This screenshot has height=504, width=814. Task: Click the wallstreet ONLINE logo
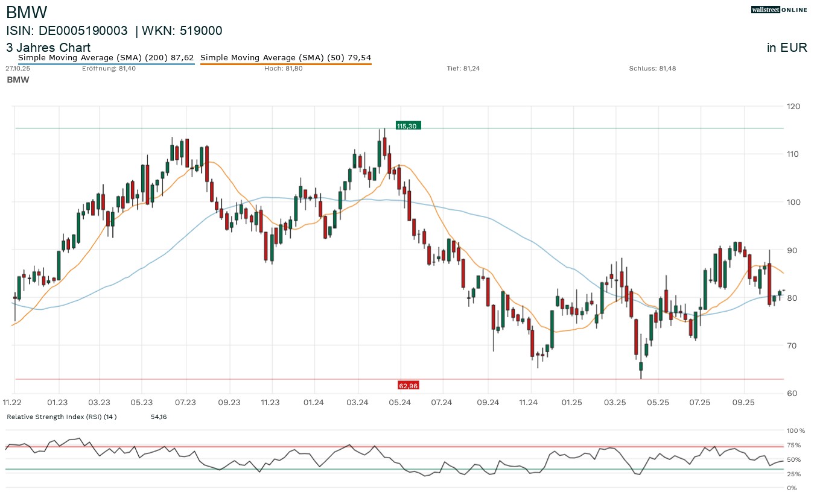point(779,10)
